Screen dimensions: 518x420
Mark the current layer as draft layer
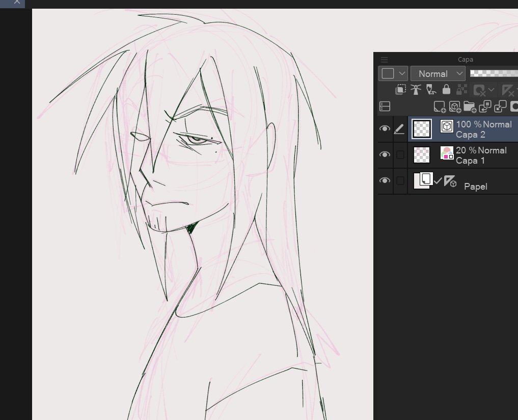click(x=431, y=90)
